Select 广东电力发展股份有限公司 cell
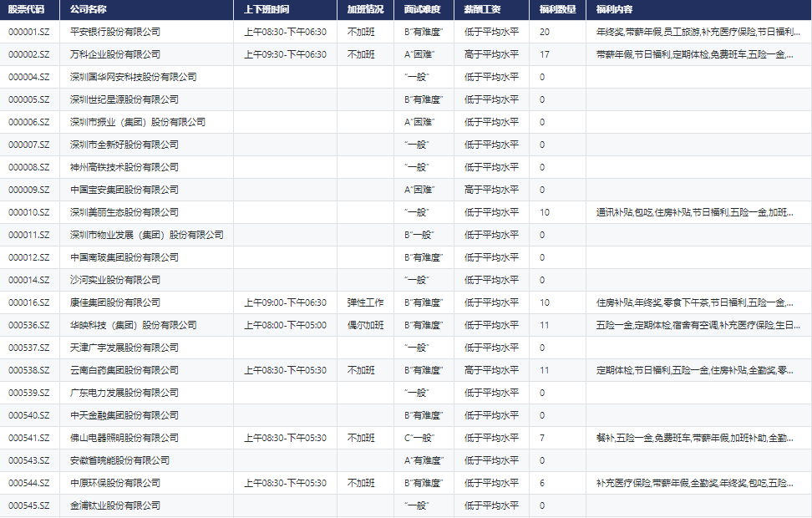This screenshot has height=518, width=812. [x=124, y=393]
